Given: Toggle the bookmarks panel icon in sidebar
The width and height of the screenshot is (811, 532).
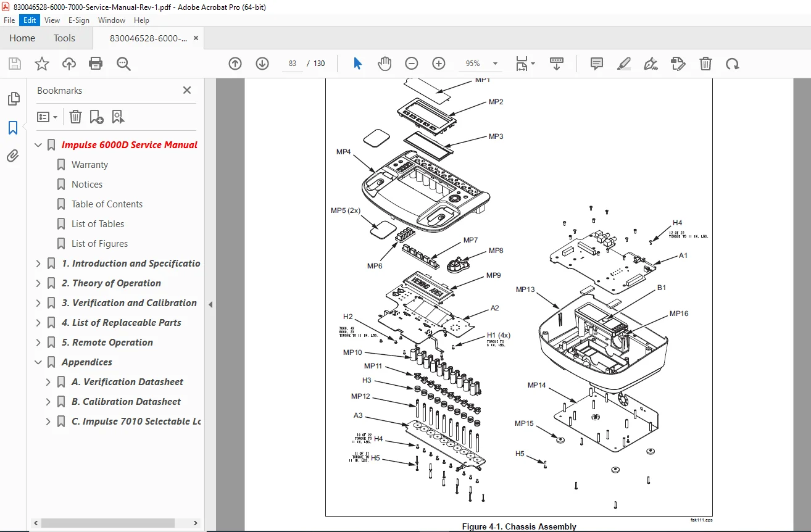Looking at the screenshot, I should (13, 128).
